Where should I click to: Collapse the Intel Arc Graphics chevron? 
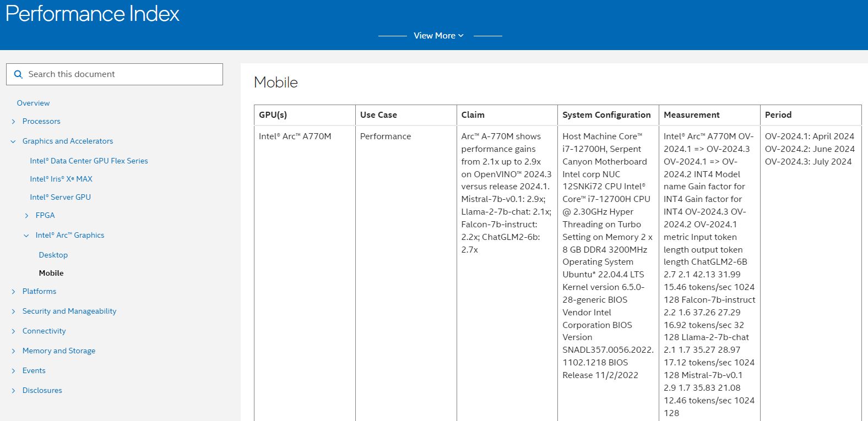coord(26,236)
